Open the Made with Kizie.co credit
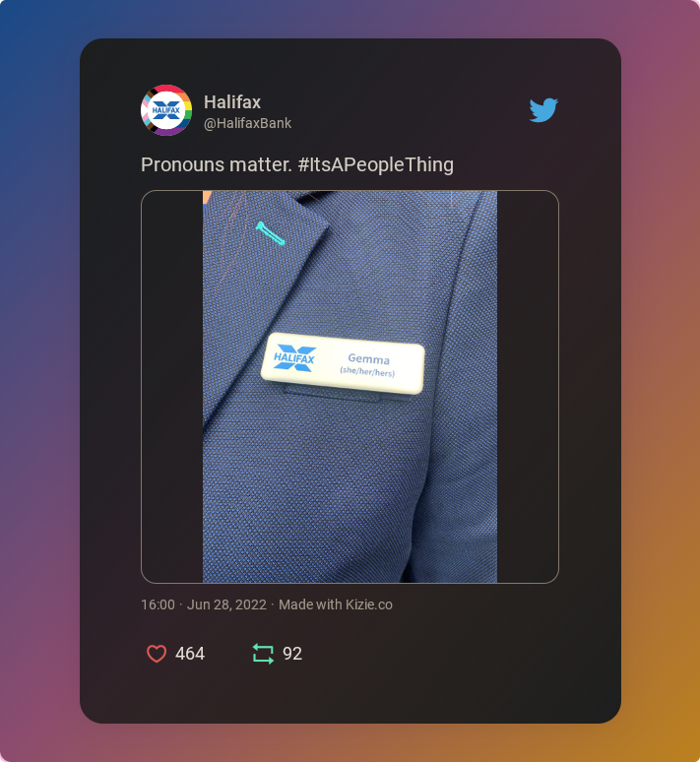The width and height of the screenshot is (700, 762). [336, 604]
